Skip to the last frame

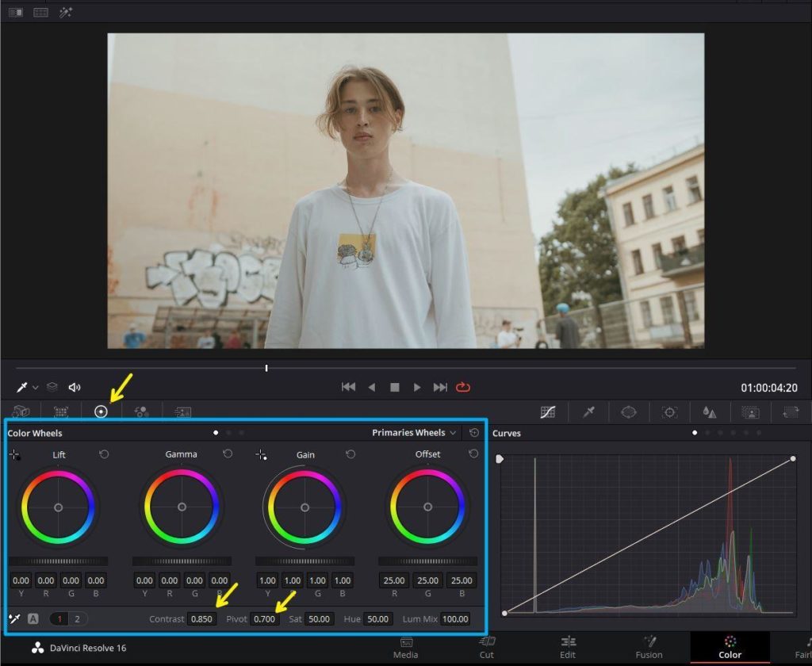(440, 387)
